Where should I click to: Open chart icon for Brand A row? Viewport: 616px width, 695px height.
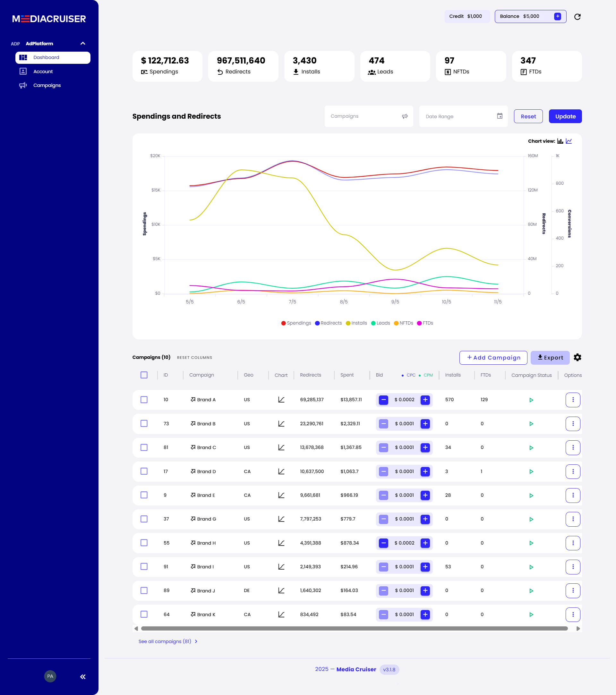[281, 400]
